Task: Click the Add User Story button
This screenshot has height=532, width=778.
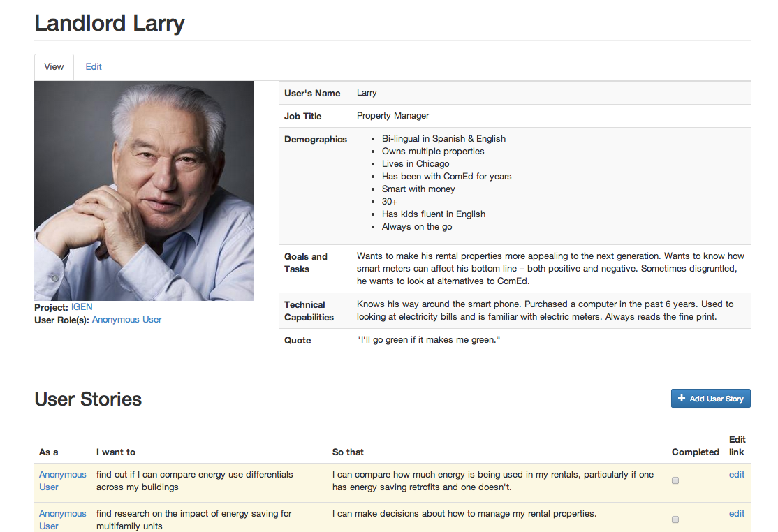Action: click(x=710, y=399)
